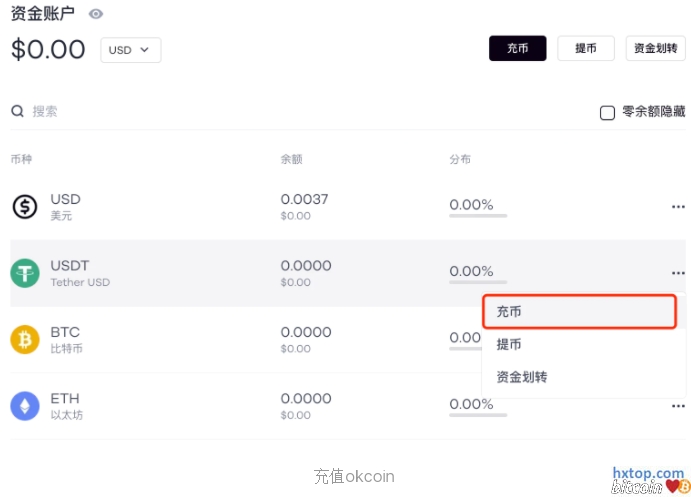Toggle balance visibility eye icon
691x497 pixels.
click(x=96, y=14)
